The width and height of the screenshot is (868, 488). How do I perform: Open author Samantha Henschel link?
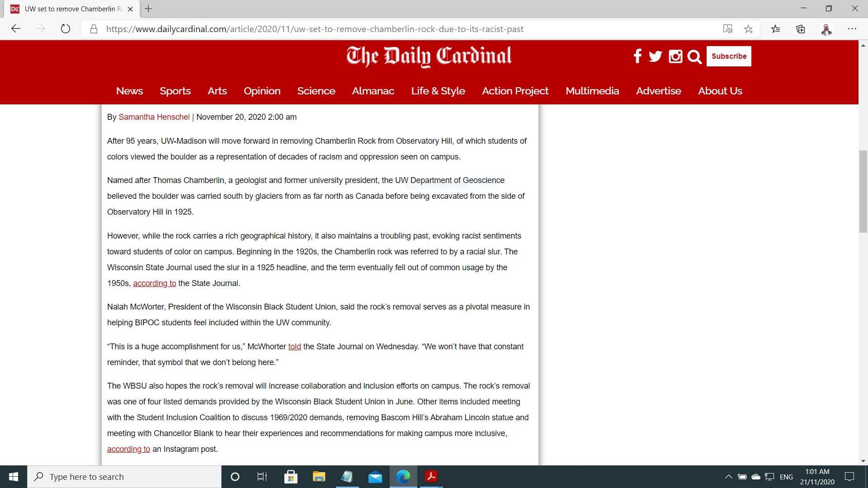click(154, 117)
